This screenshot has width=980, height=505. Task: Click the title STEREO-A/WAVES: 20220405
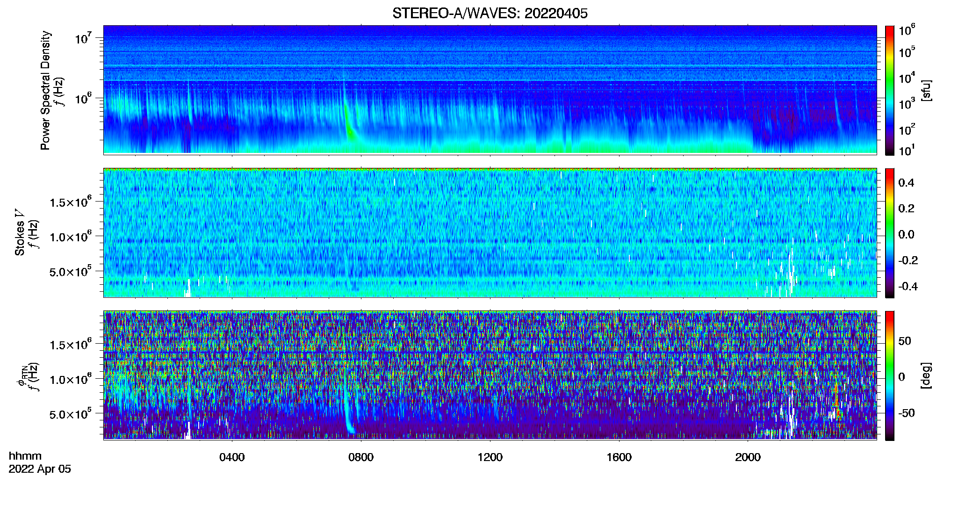[x=490, y=14]
